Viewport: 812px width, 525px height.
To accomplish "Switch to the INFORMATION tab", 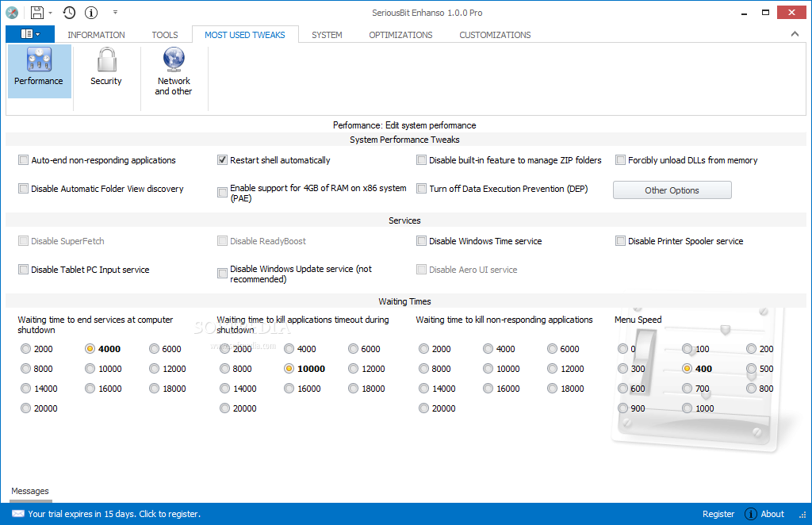I will click(96, 35).
